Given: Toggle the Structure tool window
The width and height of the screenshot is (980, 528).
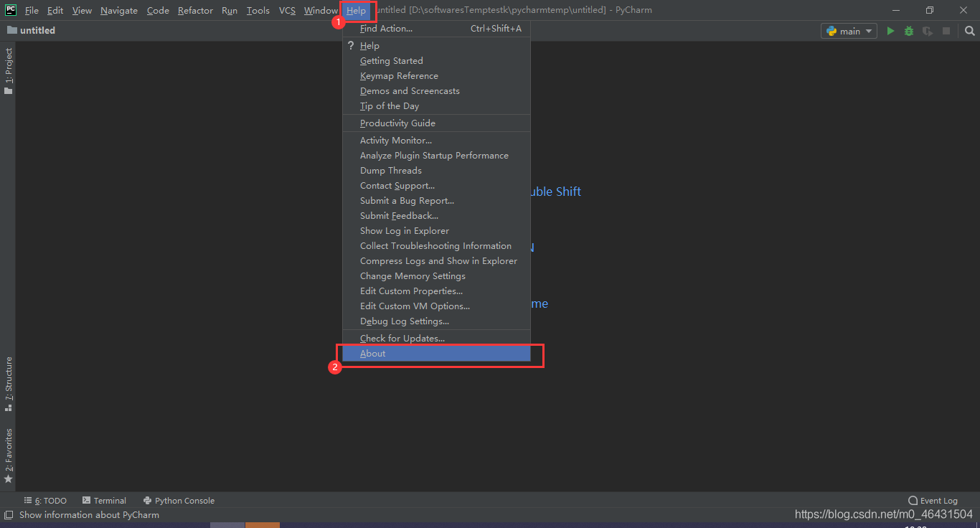Looking at the screenshot, I should pyautogui.click(x=9, y=383).
